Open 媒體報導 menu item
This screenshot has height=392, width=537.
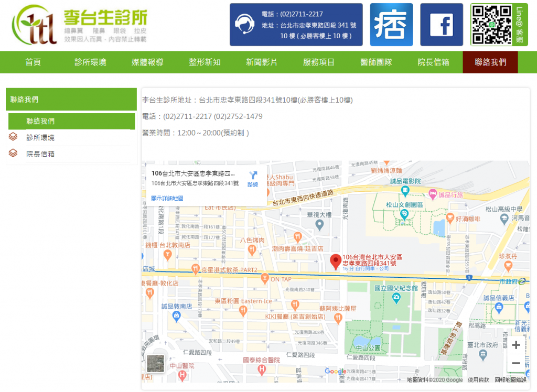click(x=147, y=62)
